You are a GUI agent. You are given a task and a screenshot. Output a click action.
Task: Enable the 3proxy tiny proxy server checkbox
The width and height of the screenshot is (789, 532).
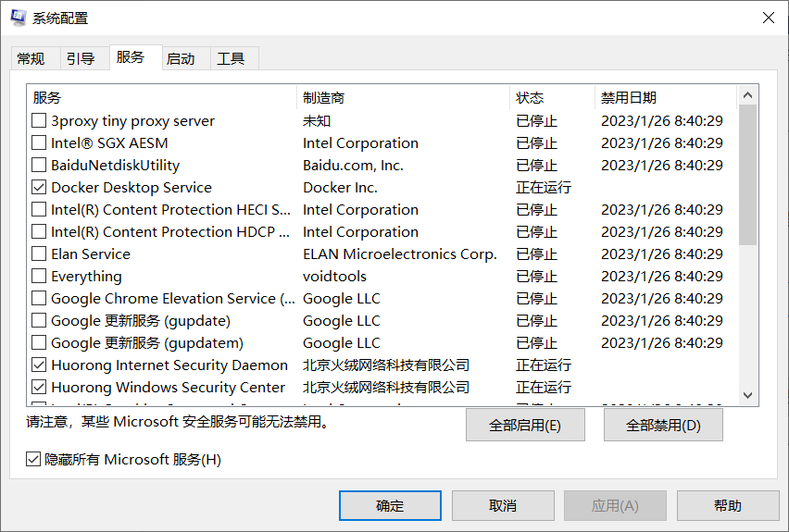coord(39,120)
